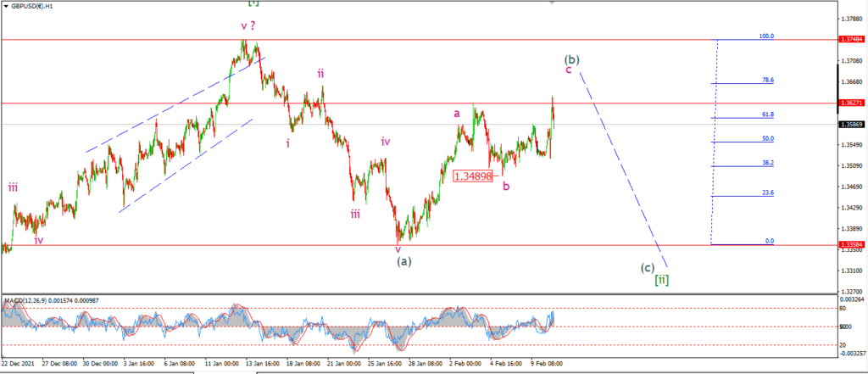This screenshot has width=868, height=374.
Task: Select the (b) wave label
Action: coord(572,59)
